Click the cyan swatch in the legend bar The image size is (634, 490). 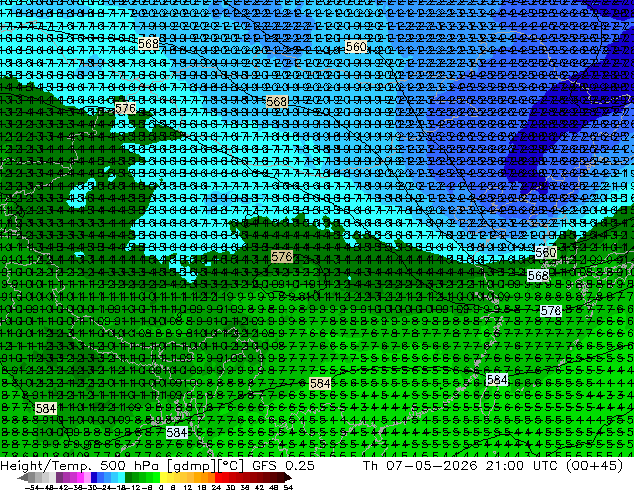[121, 478]
